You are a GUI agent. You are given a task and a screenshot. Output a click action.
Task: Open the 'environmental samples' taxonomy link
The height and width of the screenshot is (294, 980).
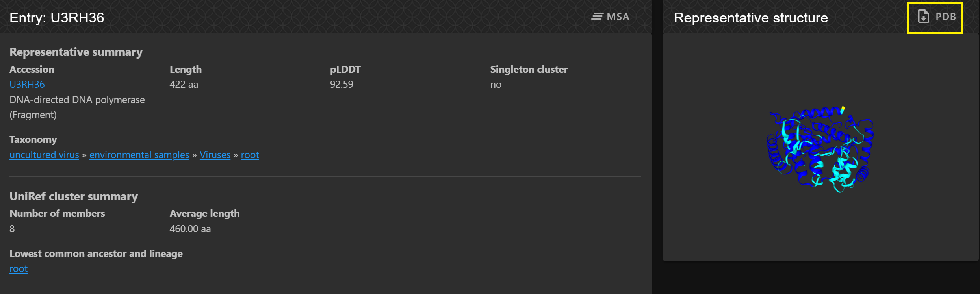(139, 155)
